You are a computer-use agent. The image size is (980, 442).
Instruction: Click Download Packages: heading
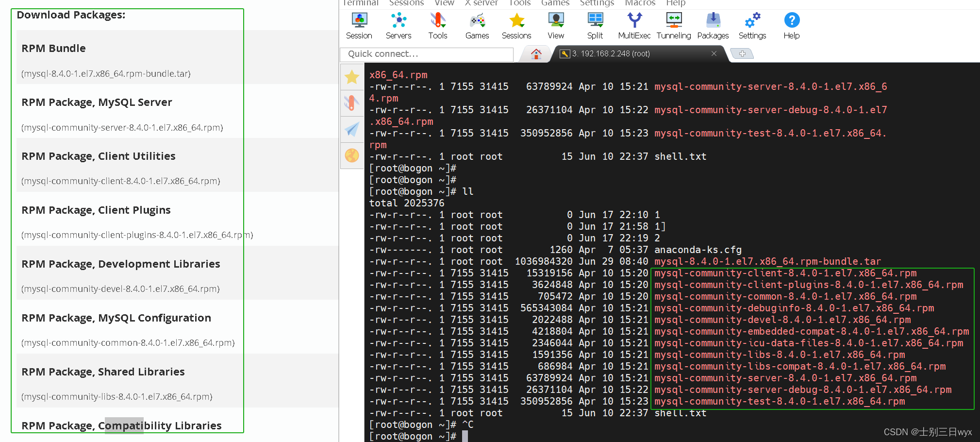71,15
